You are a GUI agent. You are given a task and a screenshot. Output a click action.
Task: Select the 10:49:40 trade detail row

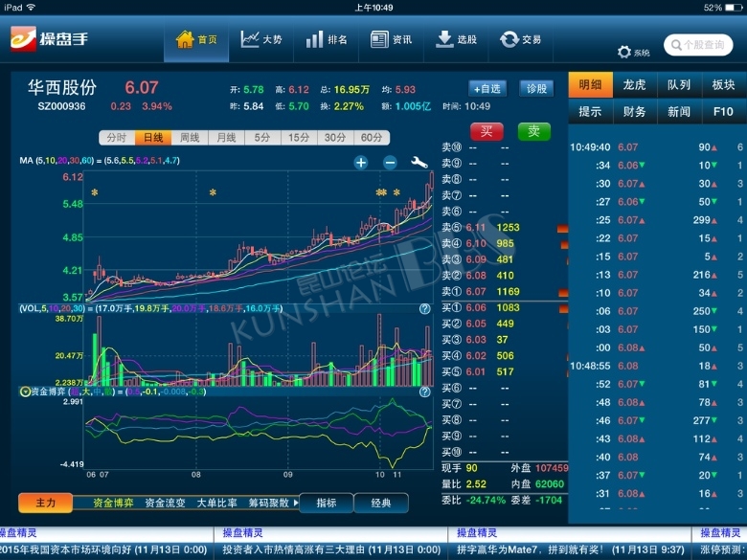(656, 147)
